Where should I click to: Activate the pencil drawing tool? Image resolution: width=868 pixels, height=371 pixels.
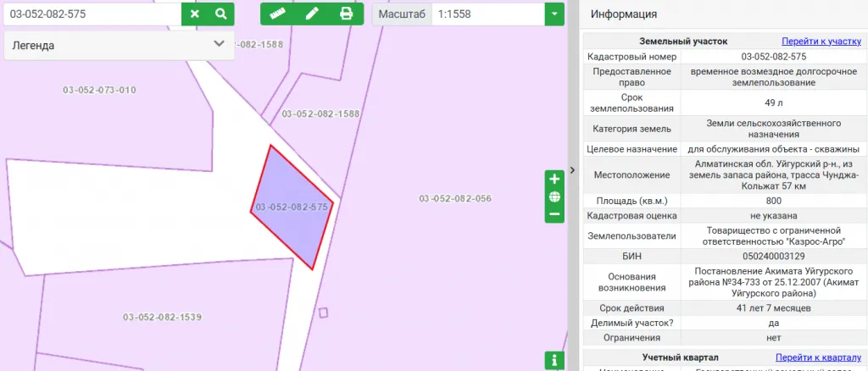pos(312,14)
